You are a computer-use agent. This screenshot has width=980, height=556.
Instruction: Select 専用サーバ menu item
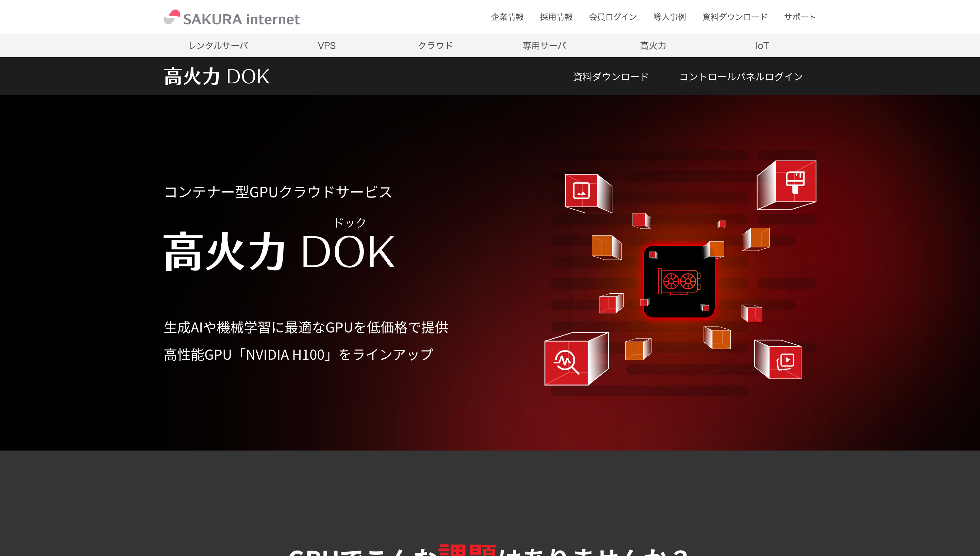pos(544,46)
